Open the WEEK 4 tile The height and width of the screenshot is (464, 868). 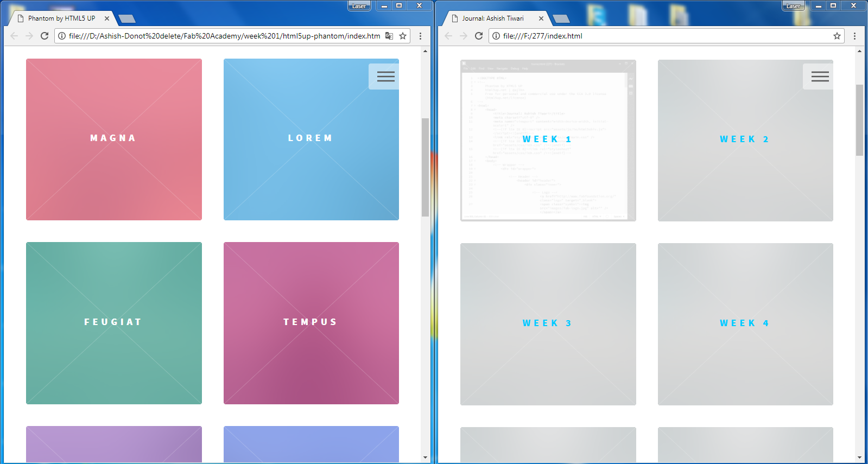(x=745, y=324)
